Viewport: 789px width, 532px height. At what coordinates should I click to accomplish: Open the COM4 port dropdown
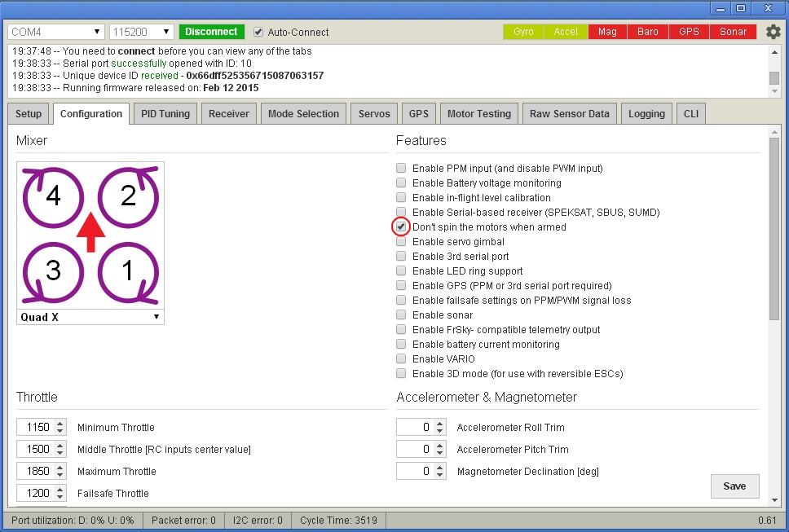click(56, 32)
